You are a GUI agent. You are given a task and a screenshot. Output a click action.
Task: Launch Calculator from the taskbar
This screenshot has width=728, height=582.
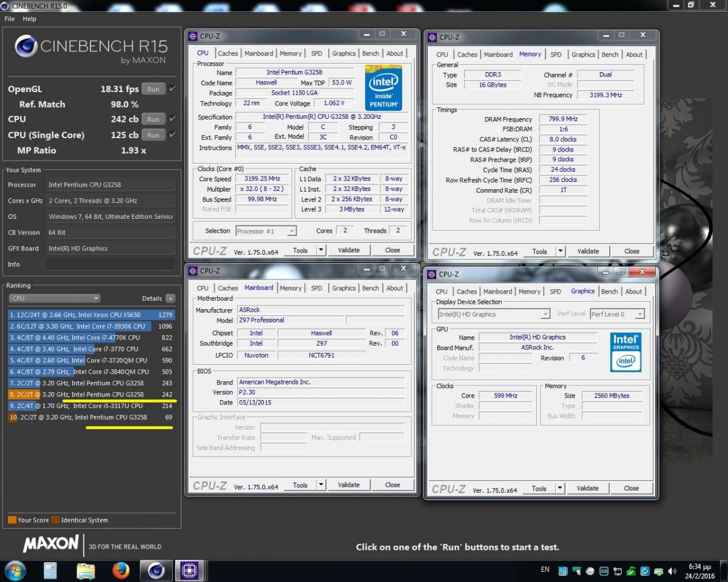50,570
